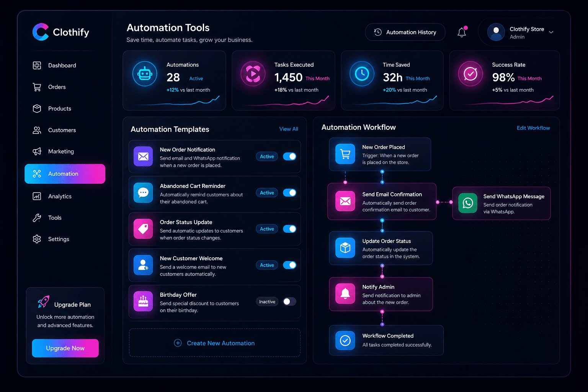This screenshot has height=392, width=588.
Task: Click the Active badge on New Customer Welcome
Action: (x=267, y=265)
